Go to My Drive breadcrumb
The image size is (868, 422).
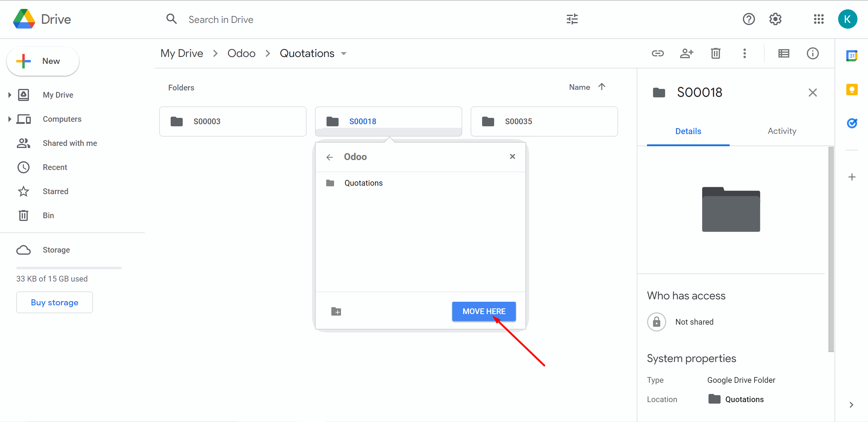point(181,53)
